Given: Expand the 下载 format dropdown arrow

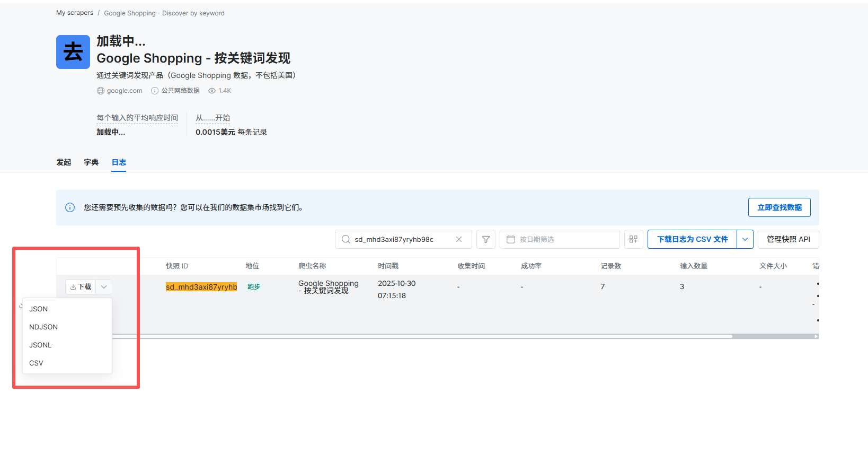Looking at the screenshot, I should click(104, 286).
